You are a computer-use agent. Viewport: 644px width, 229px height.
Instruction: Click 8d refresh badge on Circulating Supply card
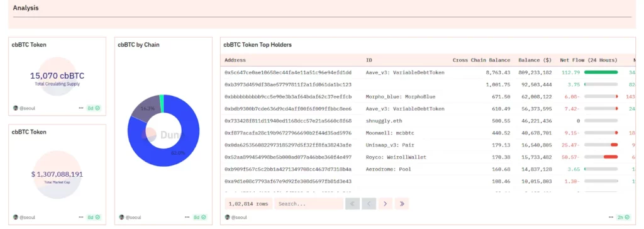click(x=94, y=108)
